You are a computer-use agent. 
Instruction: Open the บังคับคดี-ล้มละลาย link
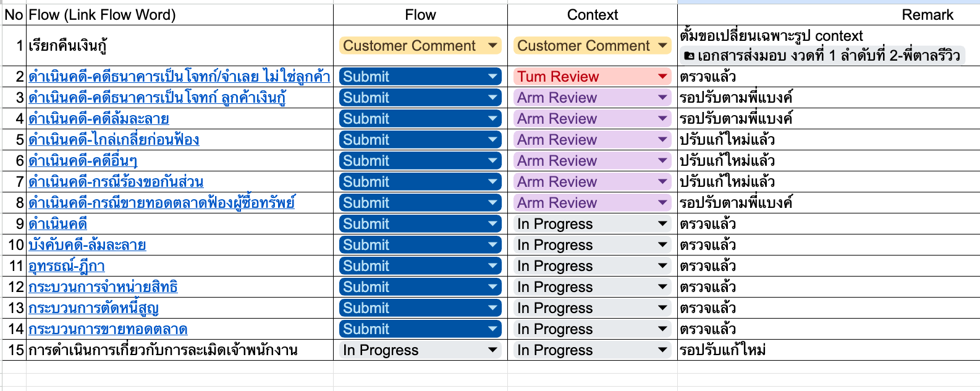coord(87,245)
